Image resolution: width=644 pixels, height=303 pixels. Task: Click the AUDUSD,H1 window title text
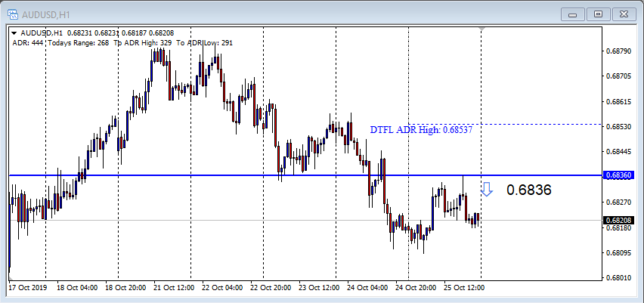[46, 15]
